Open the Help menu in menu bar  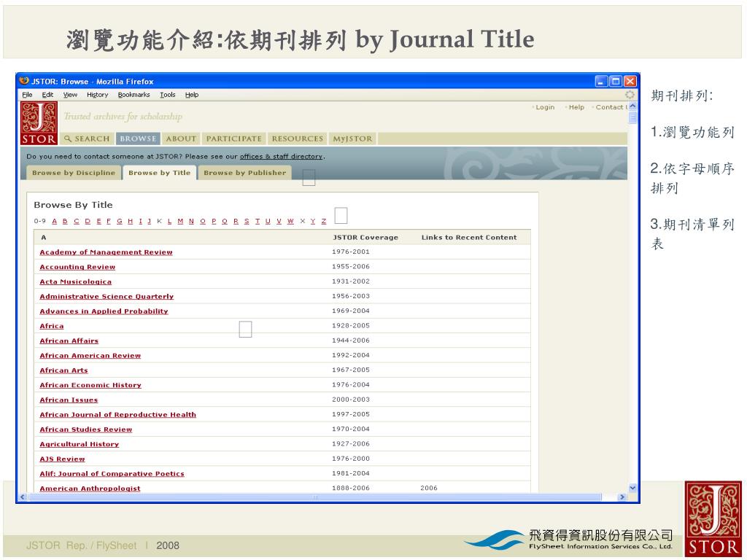pos(192,95)
